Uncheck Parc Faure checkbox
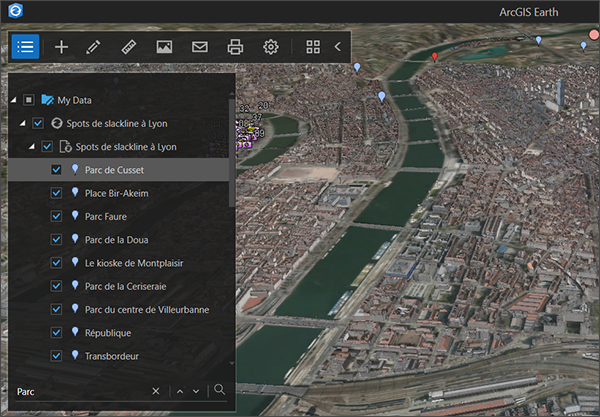 tap(56, 216)
